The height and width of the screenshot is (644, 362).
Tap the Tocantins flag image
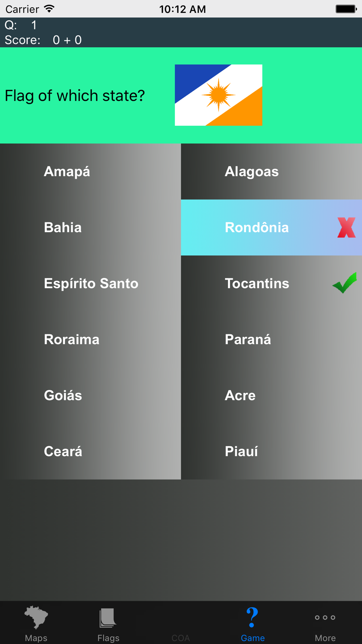coord(219,95)
